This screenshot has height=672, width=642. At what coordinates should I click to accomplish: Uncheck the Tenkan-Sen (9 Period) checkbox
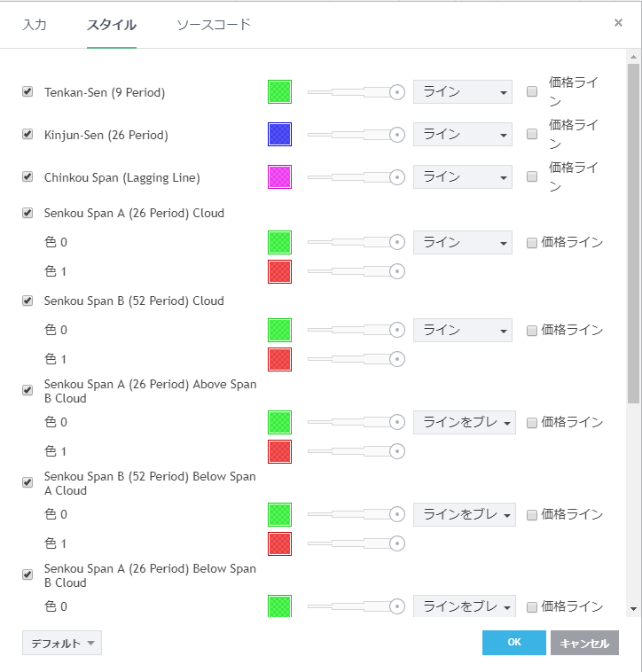point(27,91)
